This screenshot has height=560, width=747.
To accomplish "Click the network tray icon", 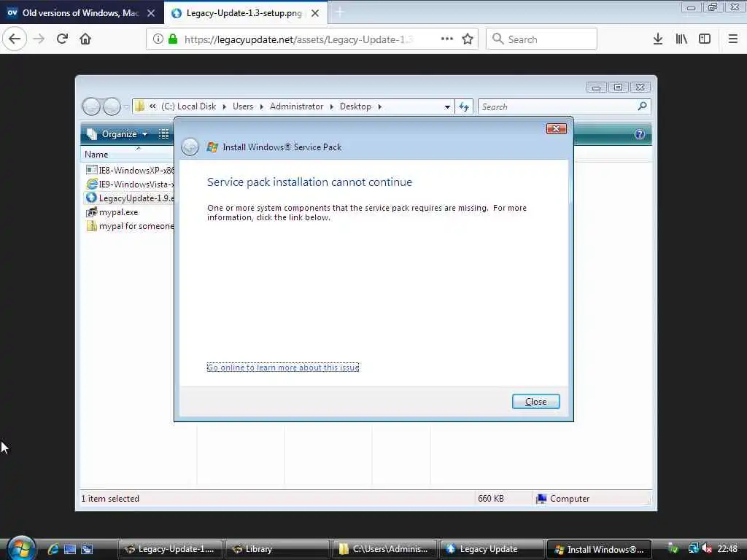I will (x=693, y=549).
